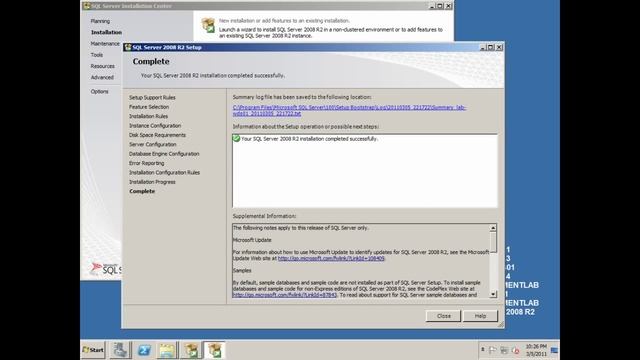The height and width of the screenshot is (360, 640).
Task: Click 'Feature Selection' step
Action: click(149, 107)
